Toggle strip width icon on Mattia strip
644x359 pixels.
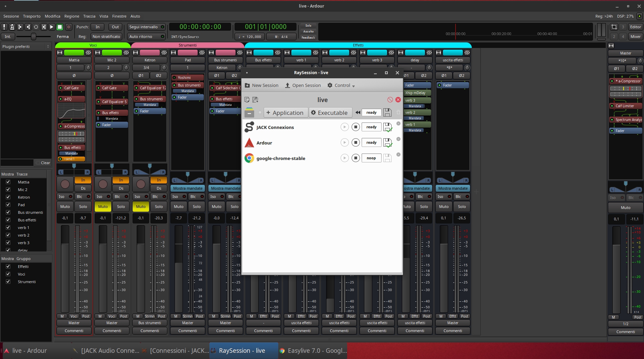[x=60, y=52]
